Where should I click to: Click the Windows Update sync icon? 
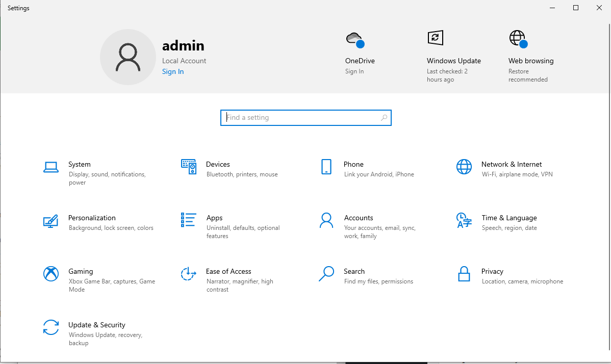(435, 38)
